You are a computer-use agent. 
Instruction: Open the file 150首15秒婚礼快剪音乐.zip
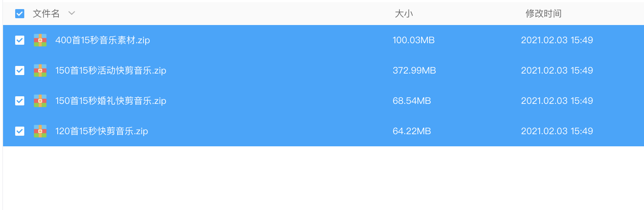pos(111,101)
